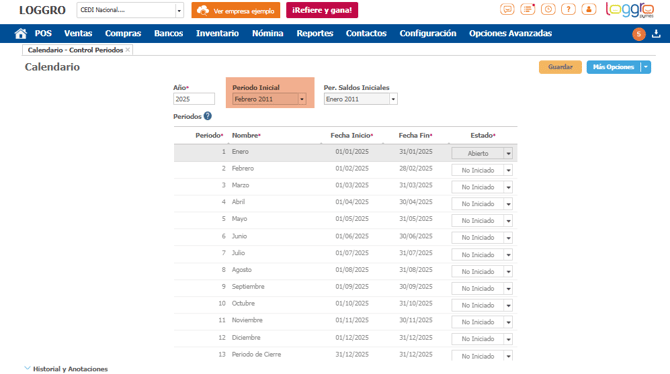Click the Más Opciones button
The height and width of the screenshot is (374, 670).
[x=614, y=67]
